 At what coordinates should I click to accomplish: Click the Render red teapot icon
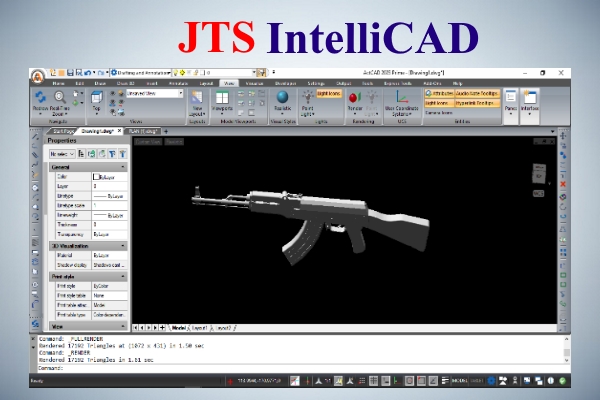click(354, 97)
